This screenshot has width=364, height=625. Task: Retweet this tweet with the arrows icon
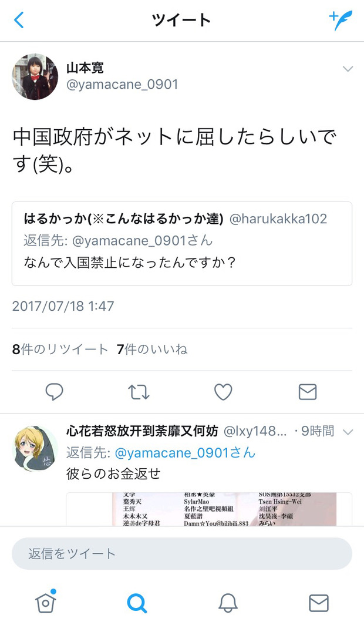(139, 392)
